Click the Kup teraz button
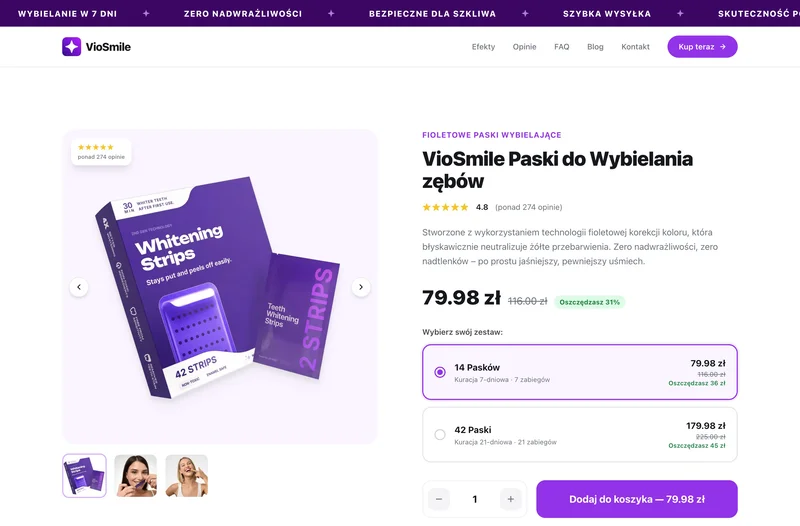The width and height of the screenshot is (800, 526). point(703,46)
